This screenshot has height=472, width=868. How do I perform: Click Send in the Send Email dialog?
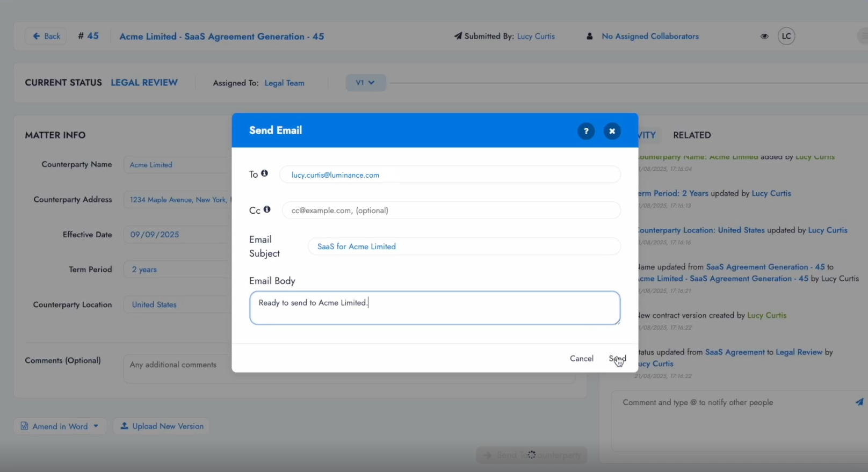[x=617, y=358]
